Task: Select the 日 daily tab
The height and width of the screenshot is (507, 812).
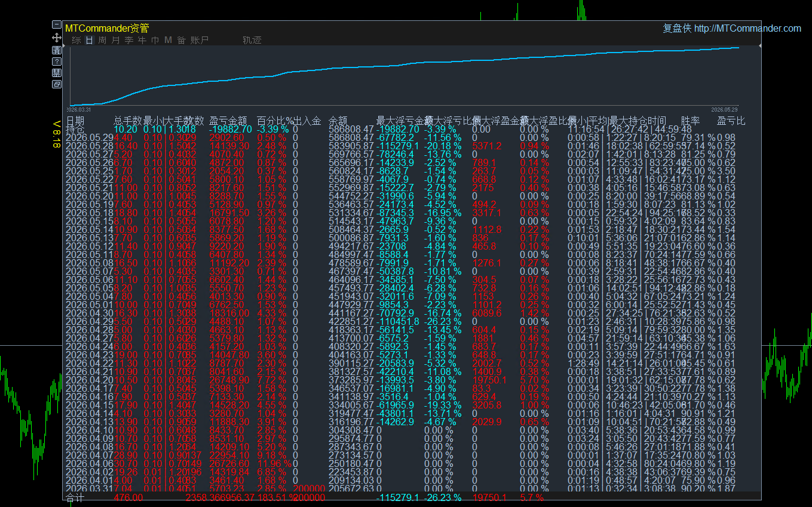Action: click(90, 40)
